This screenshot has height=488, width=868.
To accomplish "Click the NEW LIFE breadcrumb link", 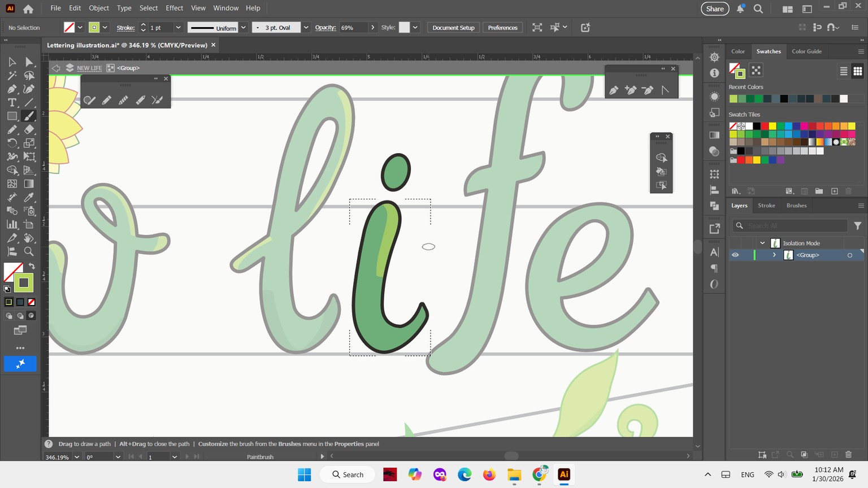I will point(89,68).
